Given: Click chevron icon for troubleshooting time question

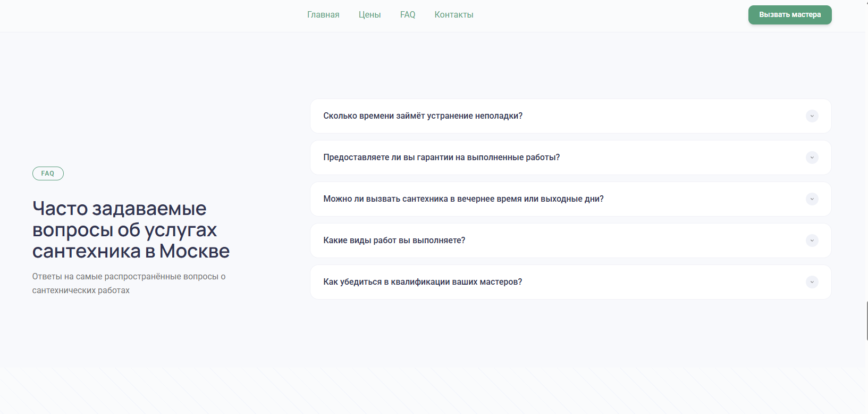Looking at the screenshot, I should 812,116.
